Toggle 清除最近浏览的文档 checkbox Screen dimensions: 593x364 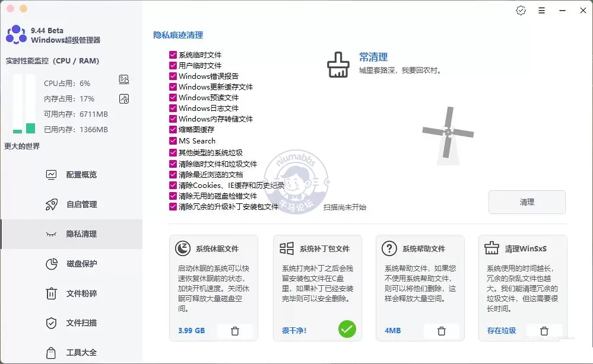[173, 174]
